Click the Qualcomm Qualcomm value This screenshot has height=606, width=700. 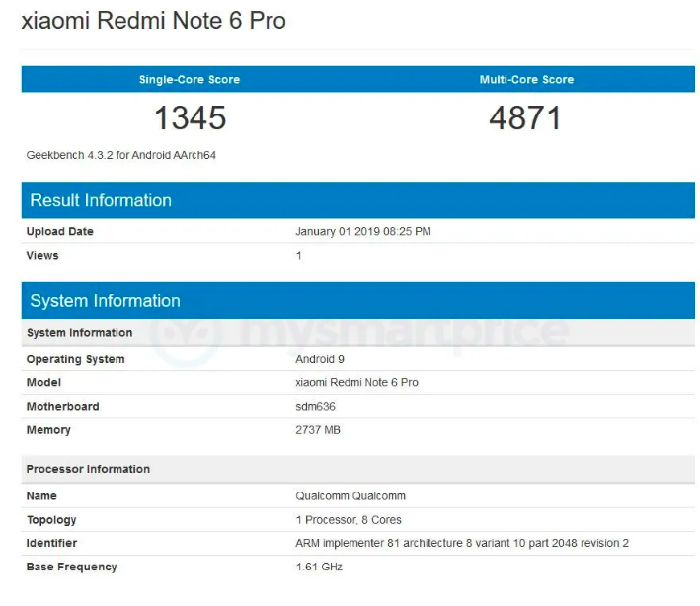pyautogui.click(x=350, y=496)
